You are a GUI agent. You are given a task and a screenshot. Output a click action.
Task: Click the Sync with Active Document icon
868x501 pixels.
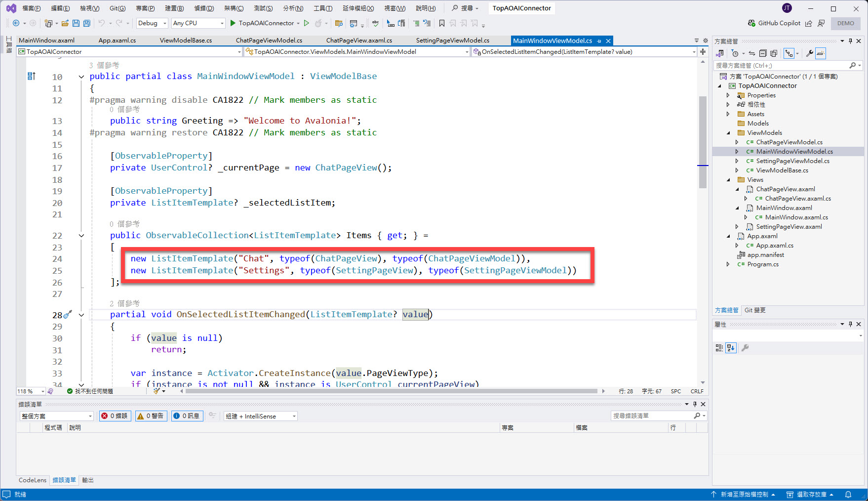click(751, 53)
